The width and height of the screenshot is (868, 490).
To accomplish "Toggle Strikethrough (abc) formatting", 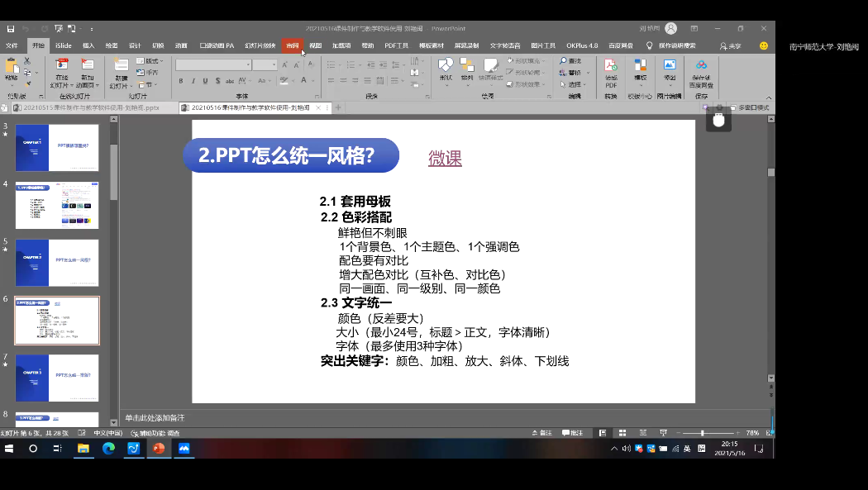I will coord(230,81).
